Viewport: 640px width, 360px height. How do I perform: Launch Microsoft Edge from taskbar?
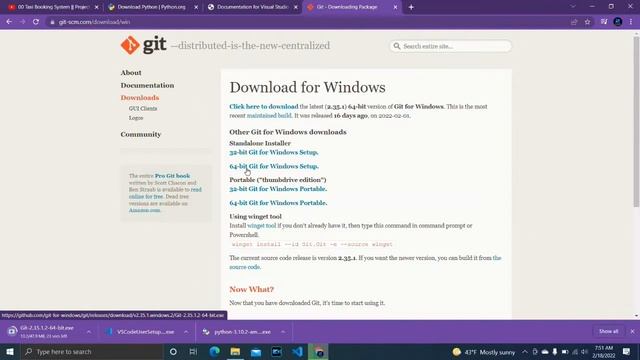(214, 351)
